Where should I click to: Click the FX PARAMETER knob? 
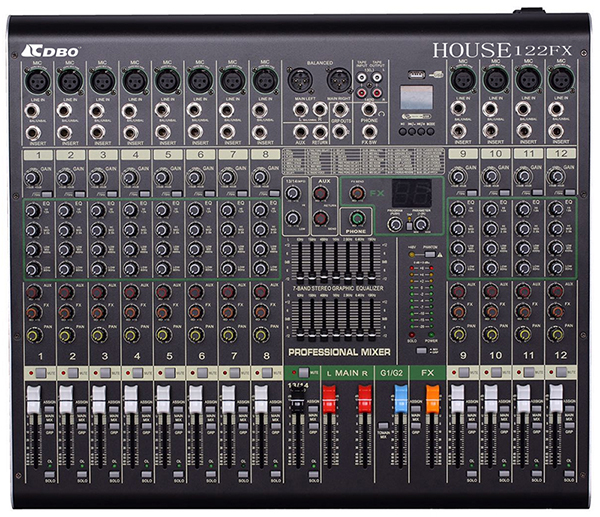click(x=421, y=224)
